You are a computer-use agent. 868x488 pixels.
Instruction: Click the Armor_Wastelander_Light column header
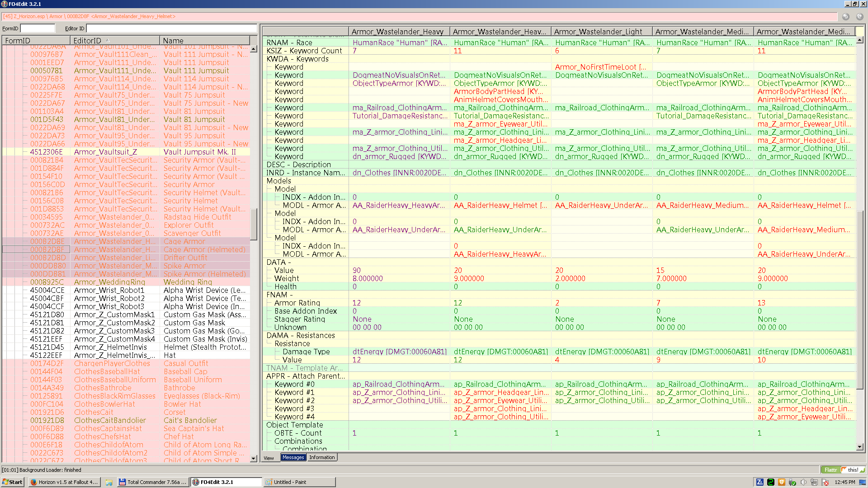pos(602,32)
